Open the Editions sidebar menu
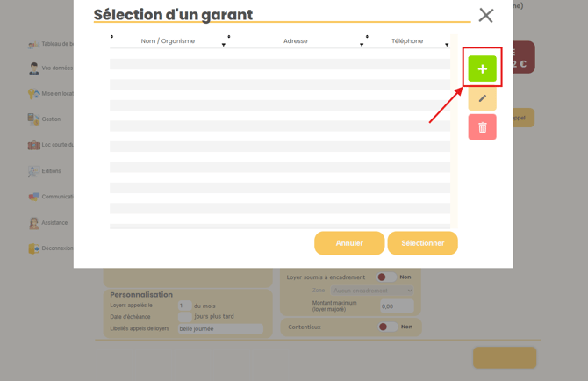588x381 pixels. 34,171
